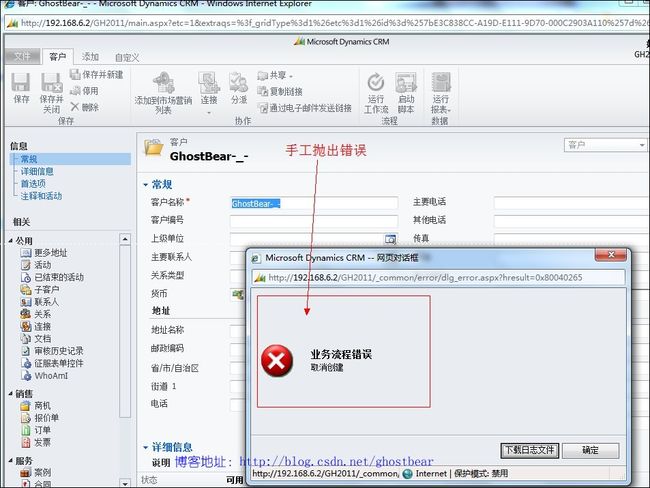Select 首选项 in left navigation

point(33,184)
